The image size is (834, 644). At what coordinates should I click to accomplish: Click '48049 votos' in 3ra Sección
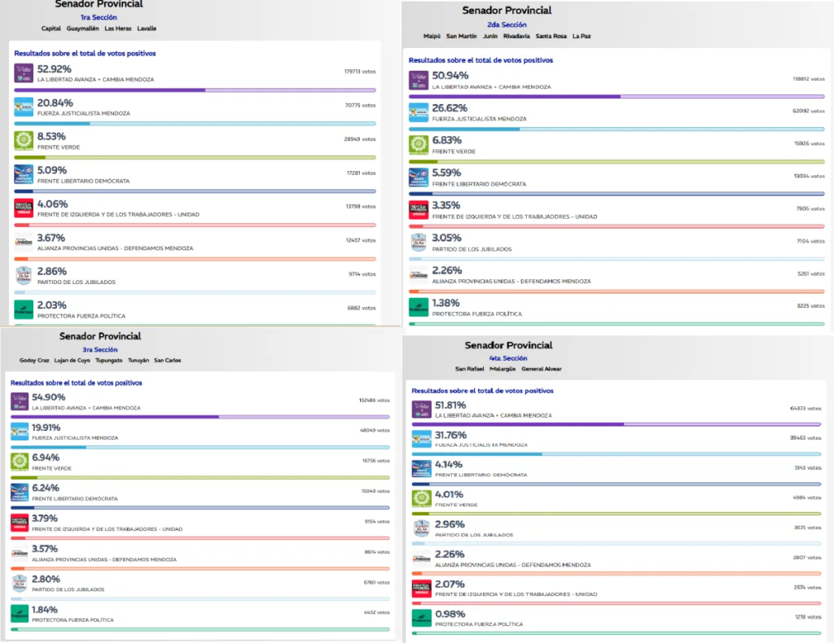375,430
